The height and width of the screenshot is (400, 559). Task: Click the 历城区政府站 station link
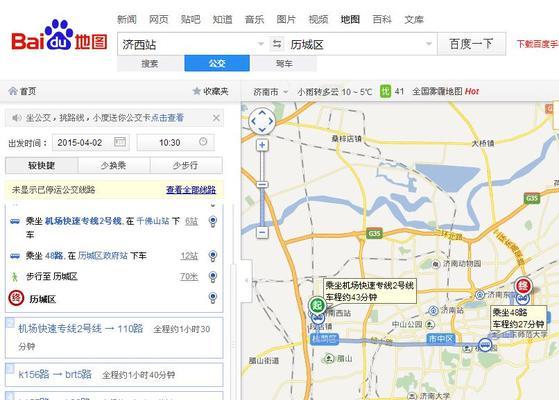pos(103,256)
